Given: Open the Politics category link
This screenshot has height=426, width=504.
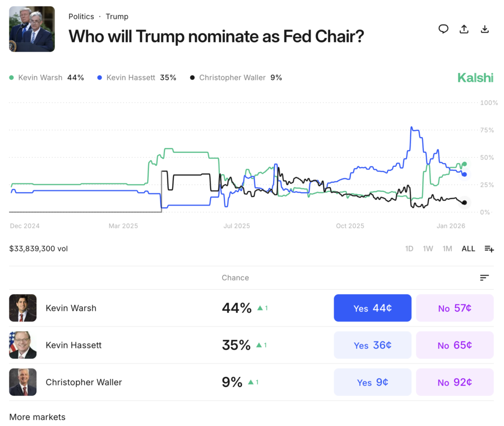Looking at the screenshot, I should click(x=81, y=16).
